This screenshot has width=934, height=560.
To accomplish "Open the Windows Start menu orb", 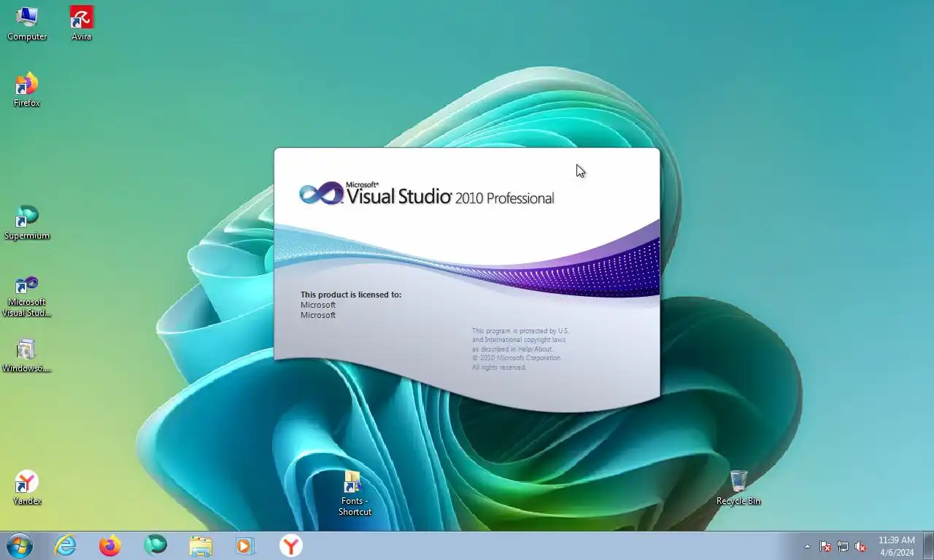I will click(x=19, y=545).
